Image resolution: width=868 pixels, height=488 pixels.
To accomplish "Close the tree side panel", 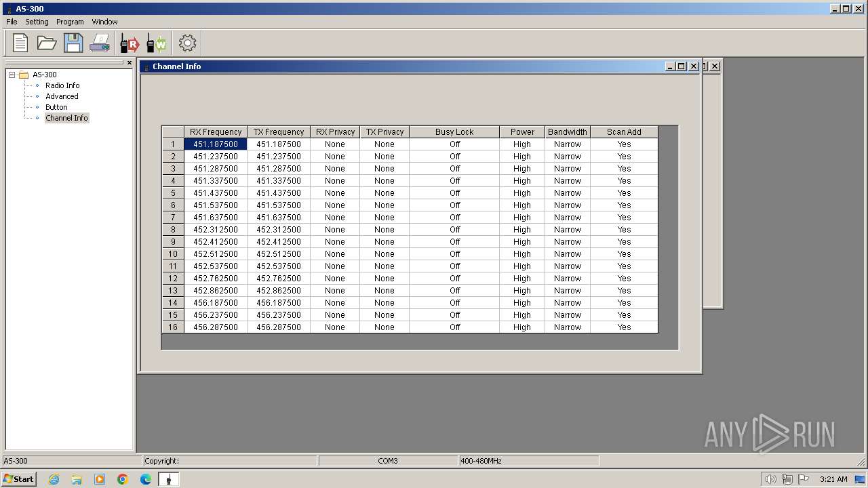I will 130,63.
